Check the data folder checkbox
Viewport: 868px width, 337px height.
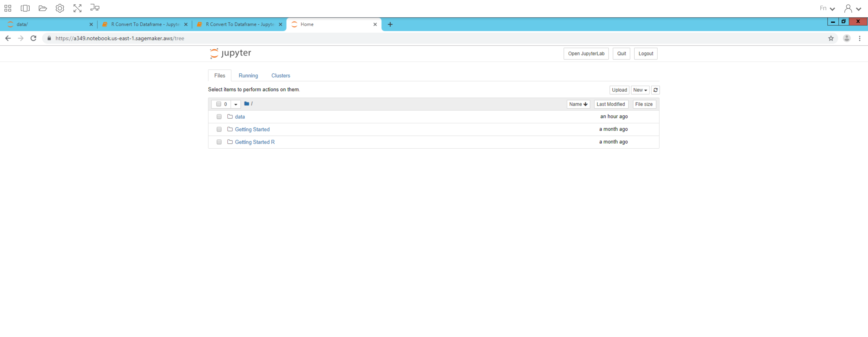pyautogui.click(x=219, y=116)
